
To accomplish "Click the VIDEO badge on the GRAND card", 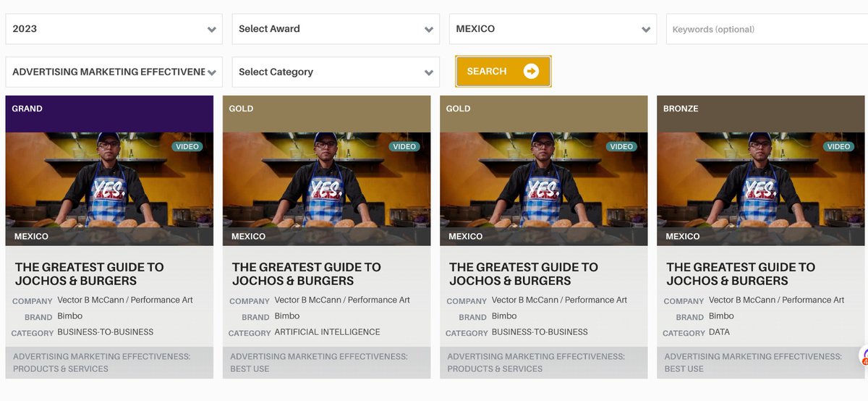I will [187, 146].
